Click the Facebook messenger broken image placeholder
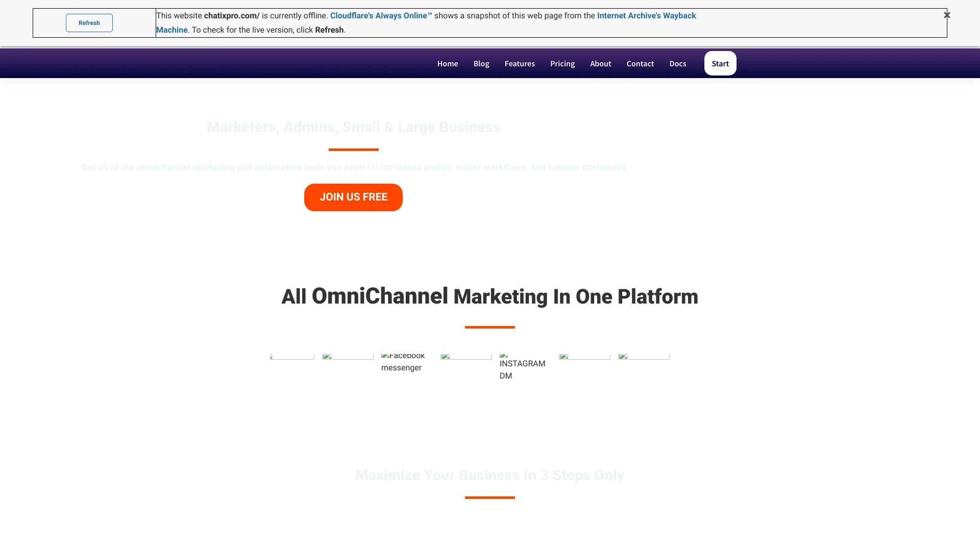Viewport: 980px width, 551px height. point(403,361)
